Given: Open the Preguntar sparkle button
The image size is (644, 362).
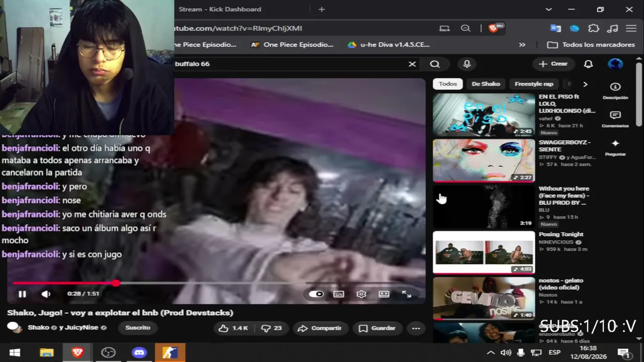Looking at the screenshot, I should (x=615, y=148).
